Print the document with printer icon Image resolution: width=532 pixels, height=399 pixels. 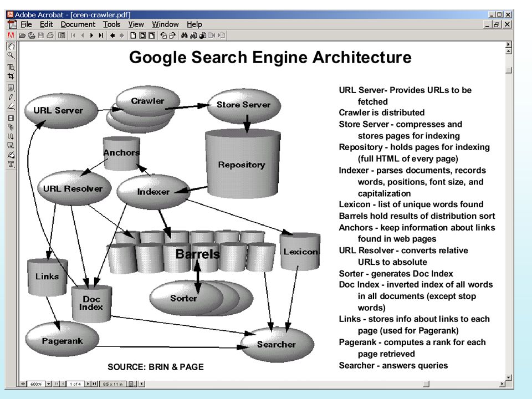[50, 35]
